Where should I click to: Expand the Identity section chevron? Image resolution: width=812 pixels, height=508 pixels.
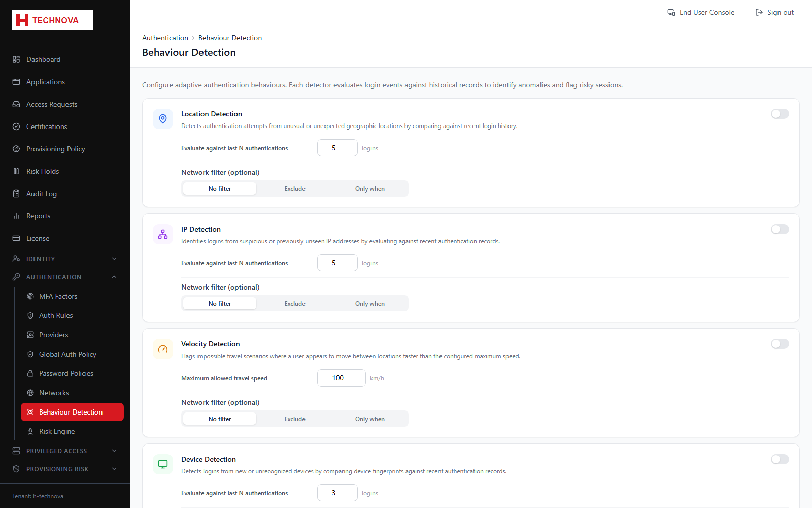[x=114, y=259]
